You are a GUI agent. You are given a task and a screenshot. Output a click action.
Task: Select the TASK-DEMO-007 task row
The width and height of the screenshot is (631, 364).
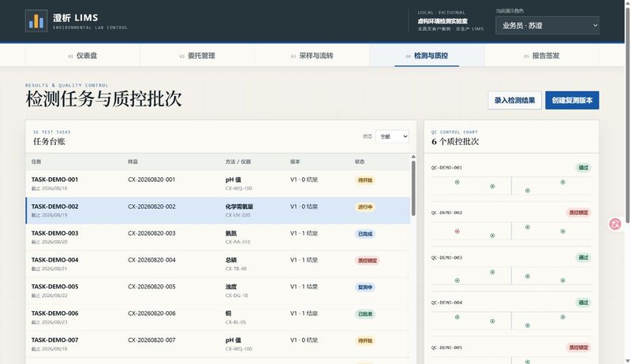218,344
